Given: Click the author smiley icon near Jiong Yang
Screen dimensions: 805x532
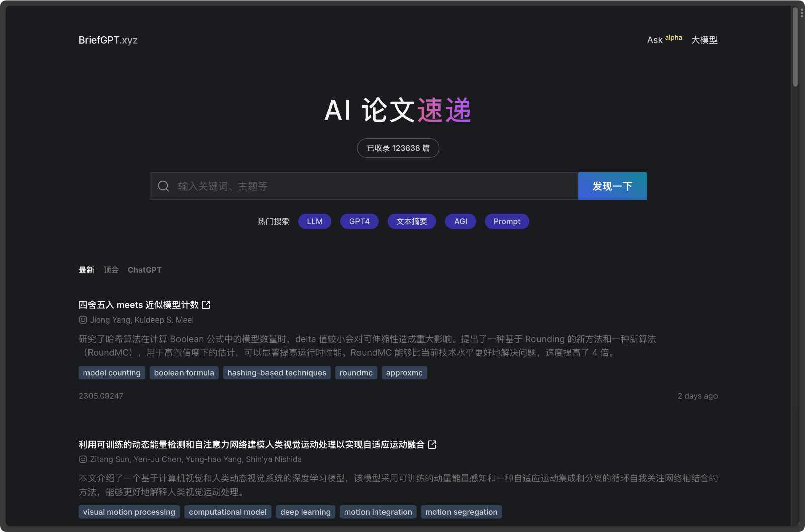Looking at the screenshot, I should (82, 320).
